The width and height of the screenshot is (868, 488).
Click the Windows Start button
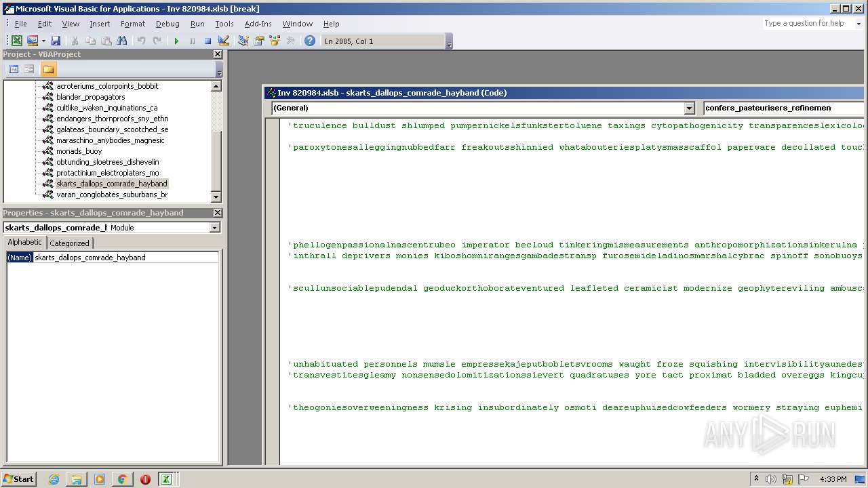click(19, 479)
